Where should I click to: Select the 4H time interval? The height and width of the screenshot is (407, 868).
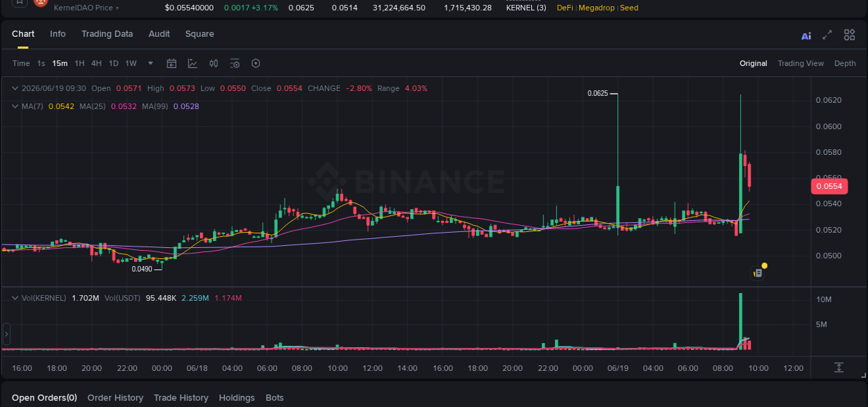(97, 63)
